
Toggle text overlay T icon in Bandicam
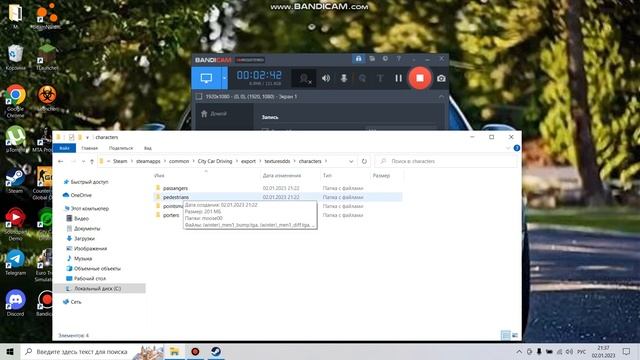380,78
